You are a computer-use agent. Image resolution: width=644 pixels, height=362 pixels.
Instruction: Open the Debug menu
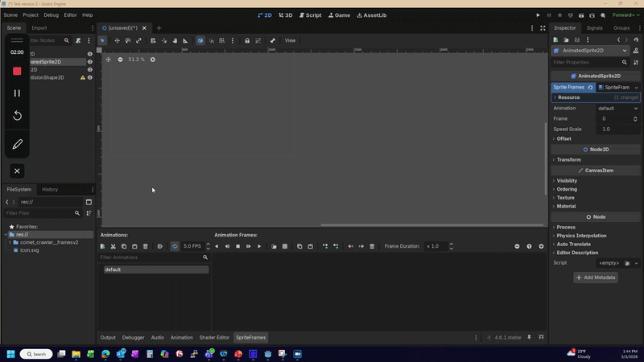click(51, 15)
